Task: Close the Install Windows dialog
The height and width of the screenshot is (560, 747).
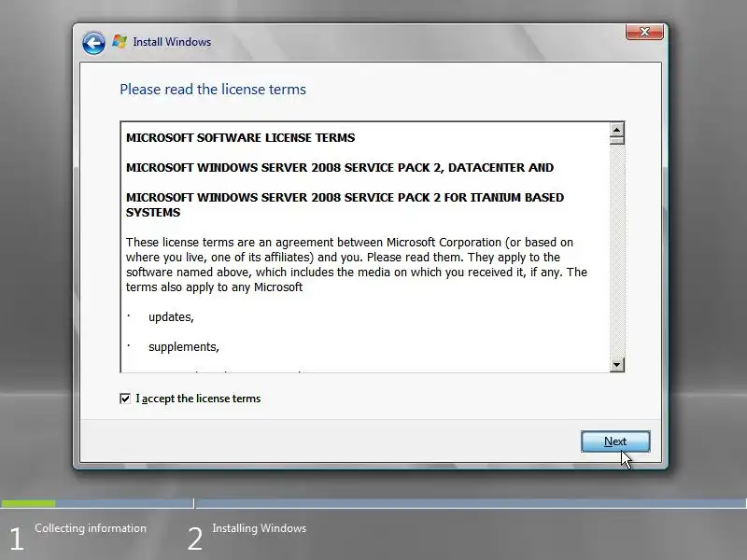Action: [x=644, y=32]
